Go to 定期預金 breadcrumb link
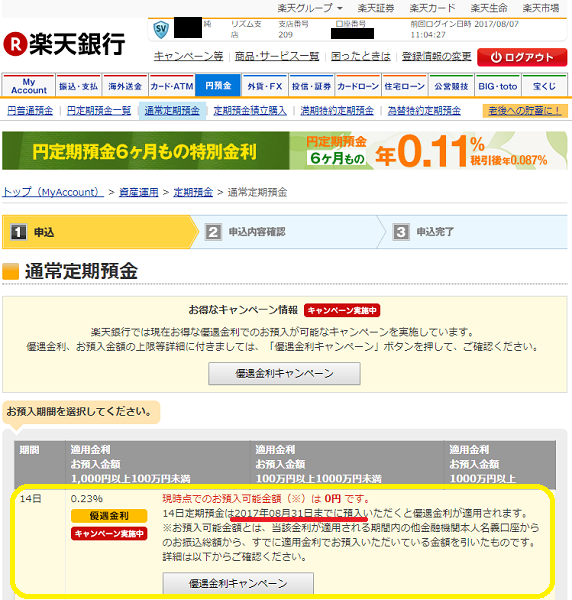This screenshot has height=600, width=572. pos(193,192)
